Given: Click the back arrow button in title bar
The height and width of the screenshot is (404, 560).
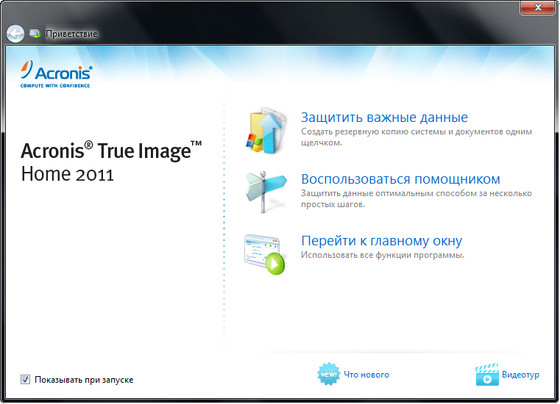Looking at the screenshot, I should point(15,34).
